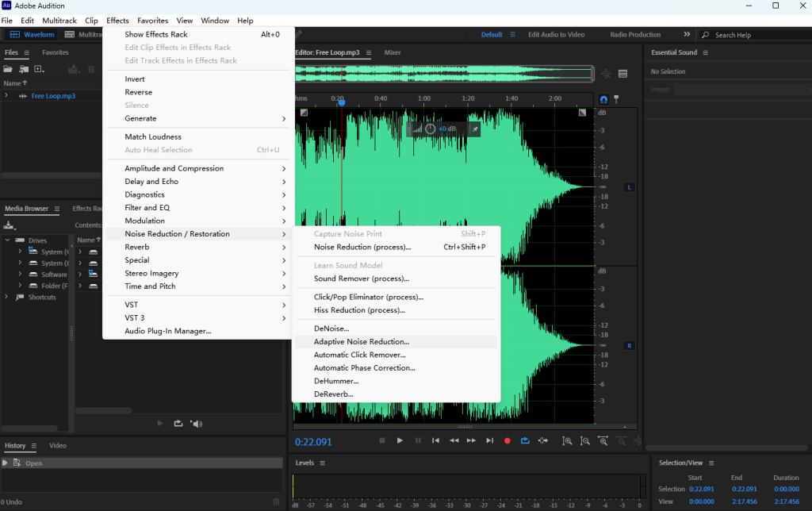Toggle the left channel L button
The height and width of the screenshot is (511, 812).
point(629,187)
